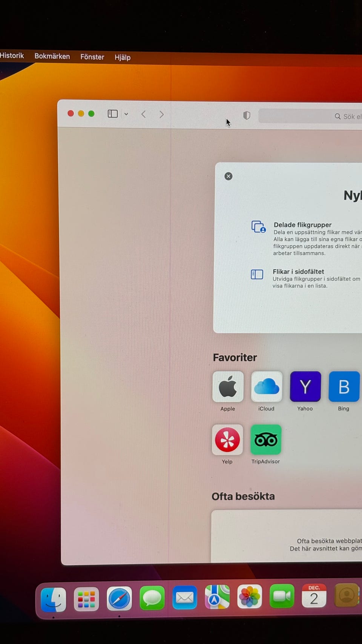
Task: Open the Yahoo favorite
Action: (x=305, y=387)
